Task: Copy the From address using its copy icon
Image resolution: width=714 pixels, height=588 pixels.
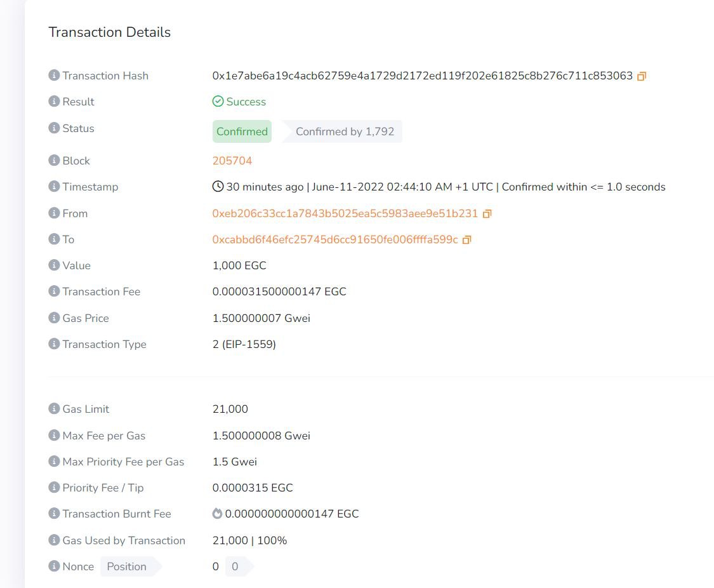Action: click(x=487, y=214)
